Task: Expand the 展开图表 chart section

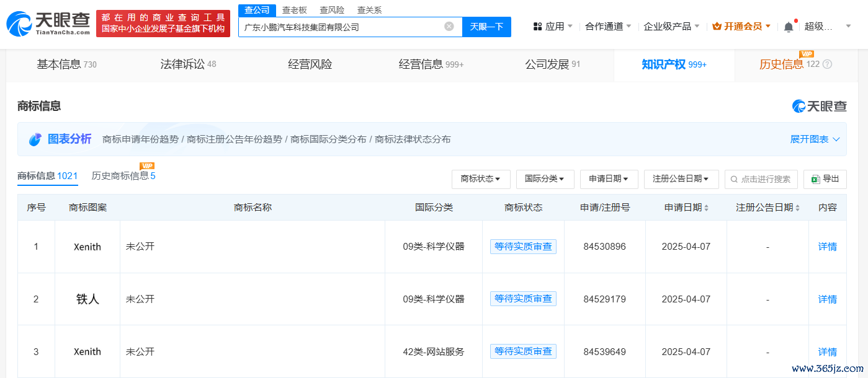Action: [815, 139]
